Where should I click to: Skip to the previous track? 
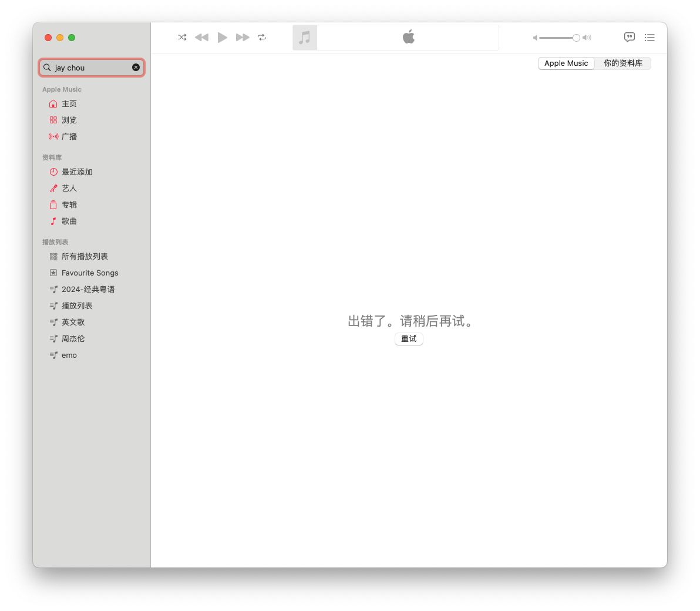(201, 38)
